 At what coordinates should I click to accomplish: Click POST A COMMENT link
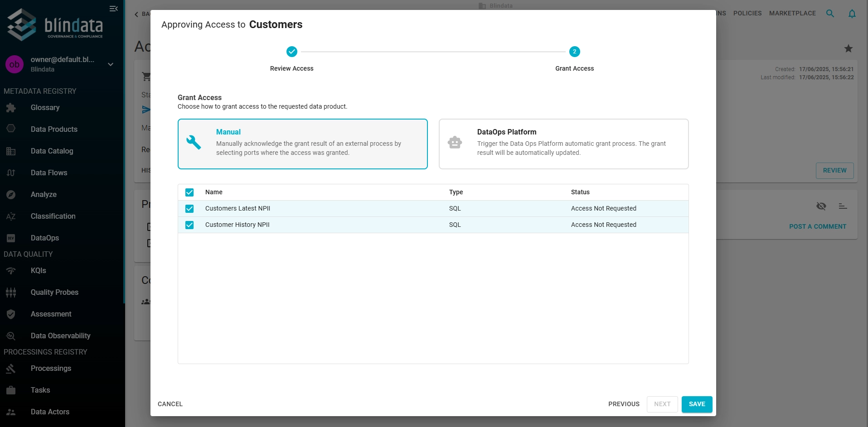coord(818,227)
